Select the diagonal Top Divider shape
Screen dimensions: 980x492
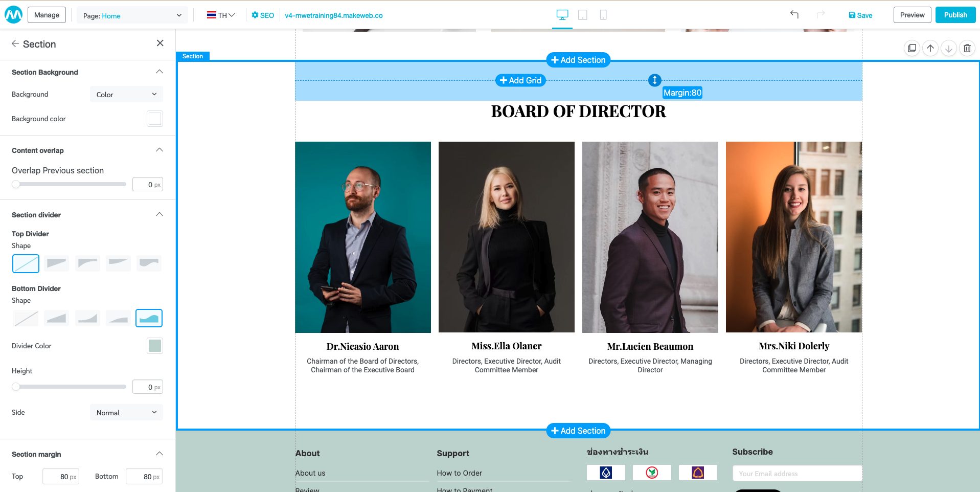[x=26, y=263]
